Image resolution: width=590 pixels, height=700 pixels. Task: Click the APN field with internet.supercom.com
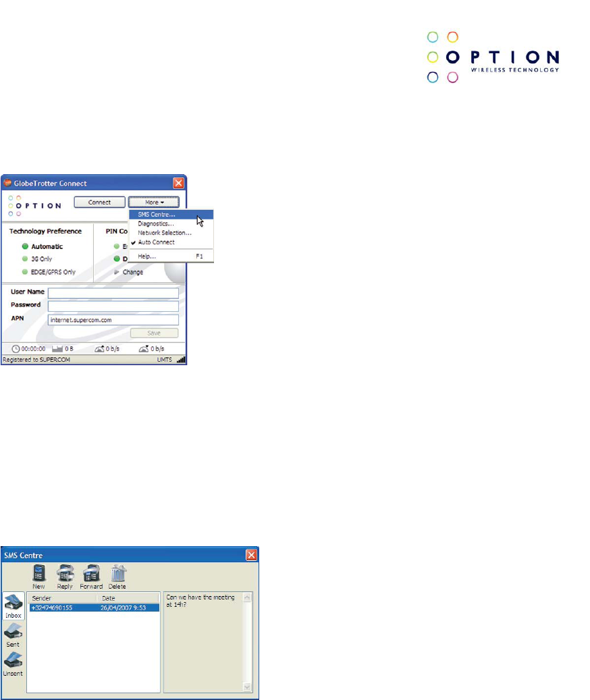tap(113, 320)
